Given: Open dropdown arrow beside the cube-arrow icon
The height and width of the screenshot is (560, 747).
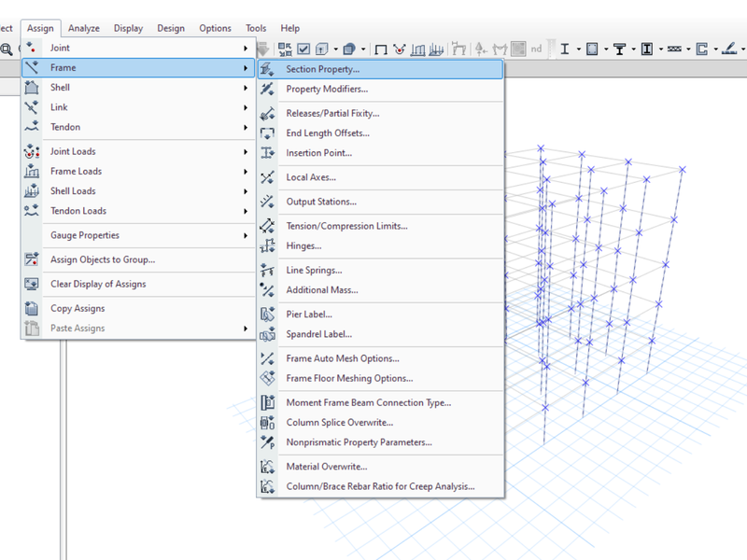Looking at the screenshot, I should coord(336,49).
